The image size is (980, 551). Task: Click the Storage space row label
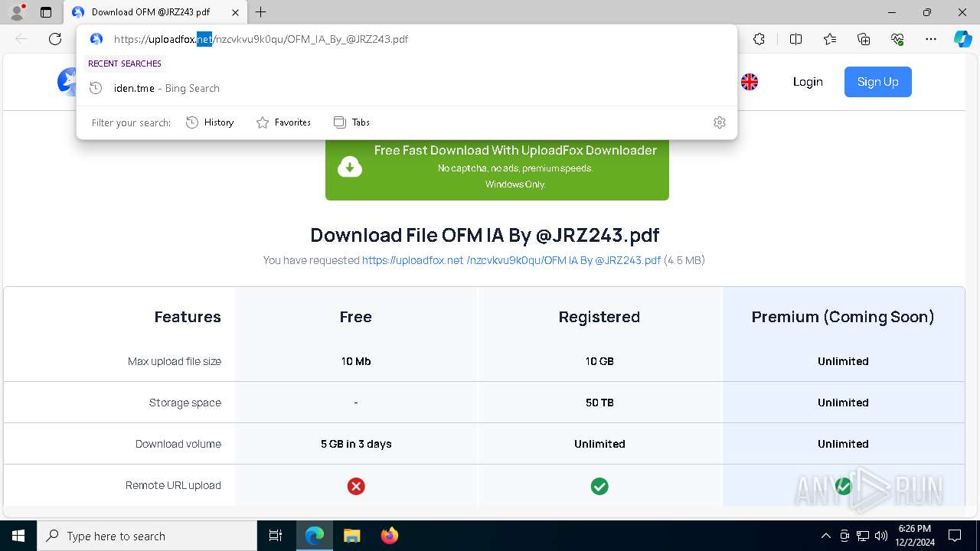pyautogui.click(x=185, y=403)
